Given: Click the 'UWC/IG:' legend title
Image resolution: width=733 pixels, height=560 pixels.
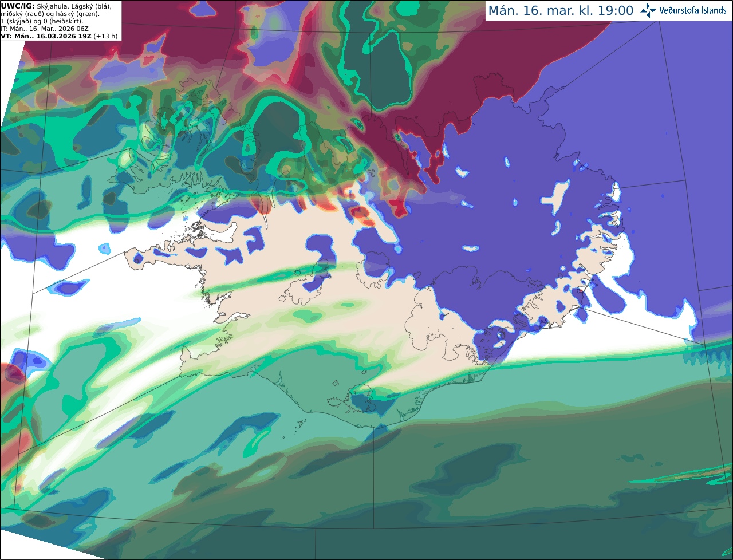Looking at the screenshot, I should click(x=17, y=6).
